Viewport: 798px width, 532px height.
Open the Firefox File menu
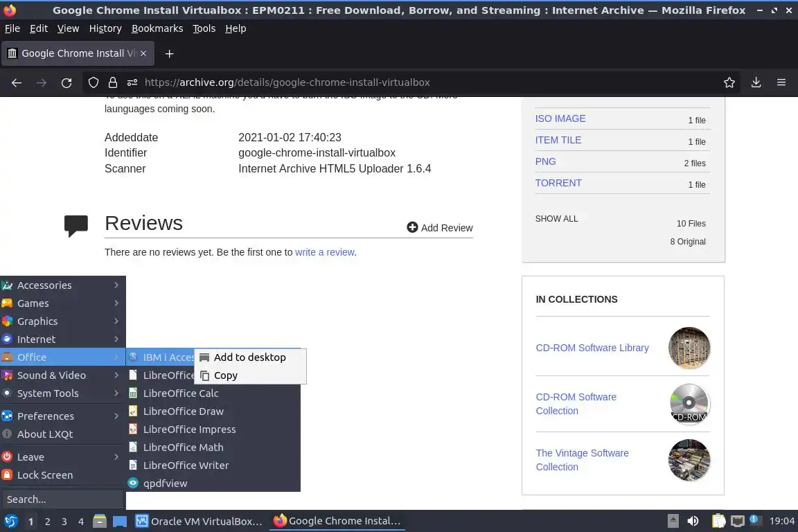point(12,28)
